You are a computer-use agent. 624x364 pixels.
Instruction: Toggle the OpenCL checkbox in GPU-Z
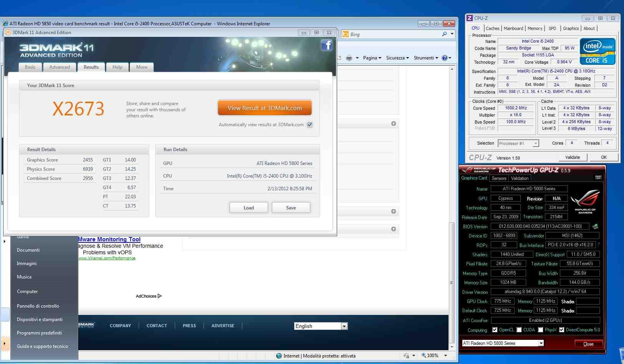(x=495, y=330)
